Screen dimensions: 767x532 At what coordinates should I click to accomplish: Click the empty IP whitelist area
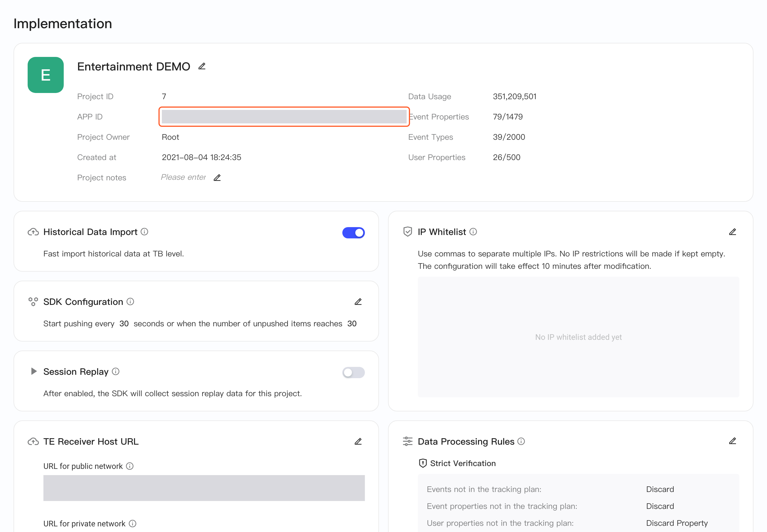click(x=579, y=337)
